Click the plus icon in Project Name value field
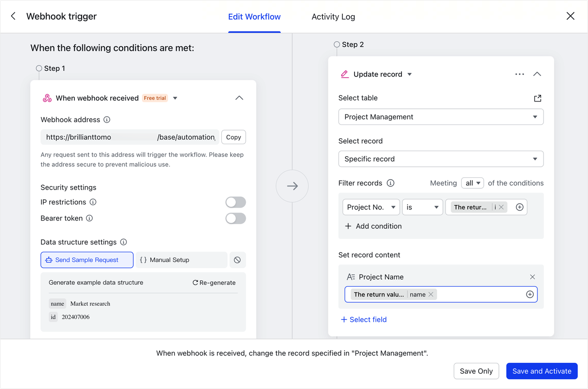Viewport: 588px width, 389px height. pyautogui.click(x=530, y=294)
